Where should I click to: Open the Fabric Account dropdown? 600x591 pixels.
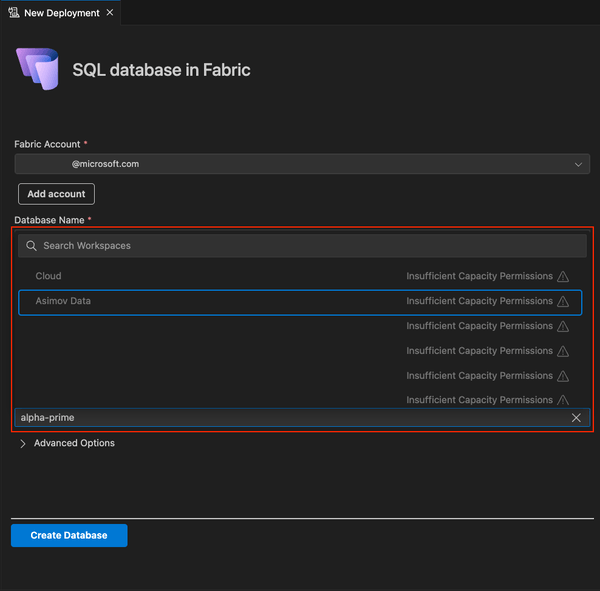coord(302,164)
